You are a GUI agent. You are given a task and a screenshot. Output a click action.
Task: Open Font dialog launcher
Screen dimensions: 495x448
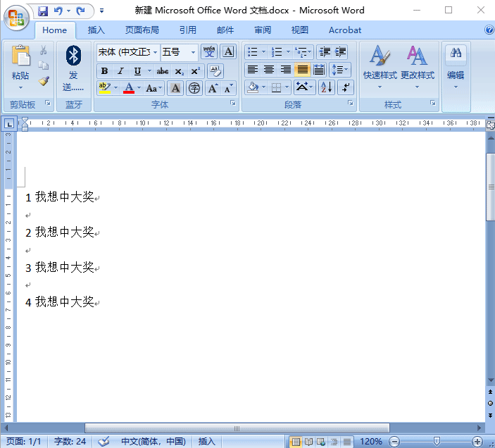[x=233, y=103]
